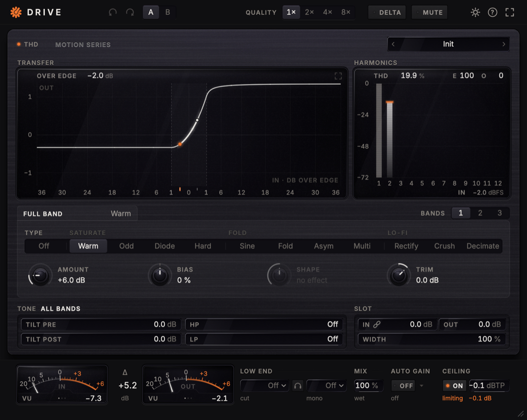
Task: Choose the Multi fold type
Action: 362,246
